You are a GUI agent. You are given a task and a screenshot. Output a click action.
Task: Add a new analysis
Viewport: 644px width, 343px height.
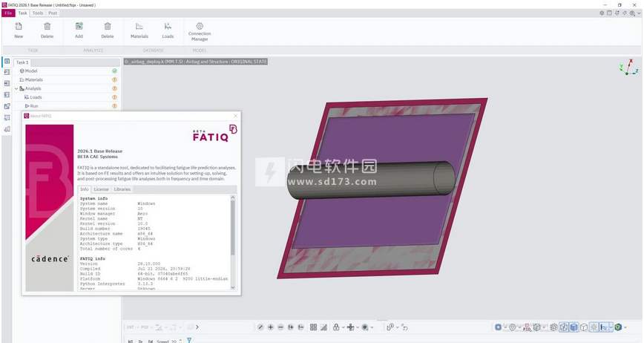pos(79,30)
